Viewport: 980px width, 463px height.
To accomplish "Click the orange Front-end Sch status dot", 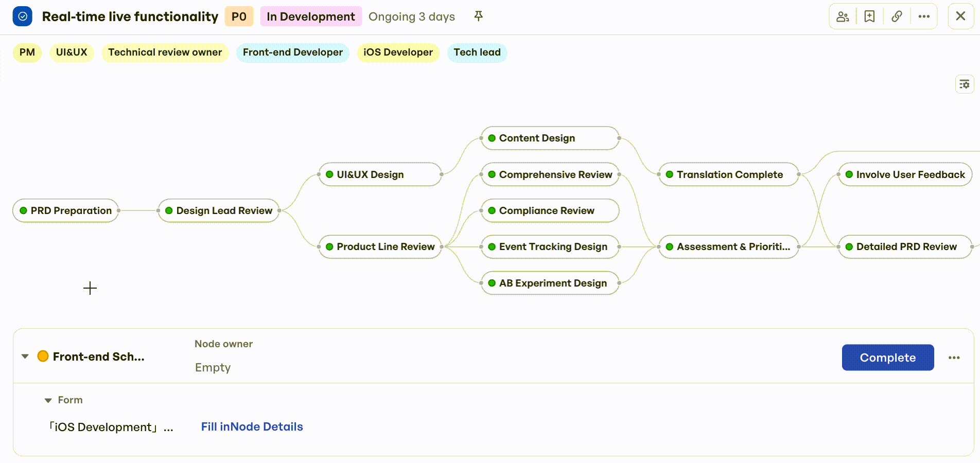I will 43,356.
